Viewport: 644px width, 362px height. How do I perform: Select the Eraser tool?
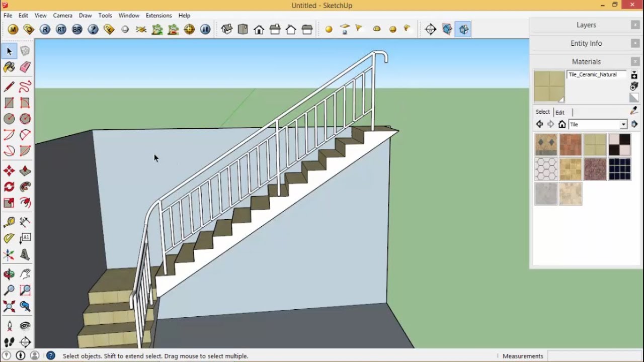coord(25,67)
